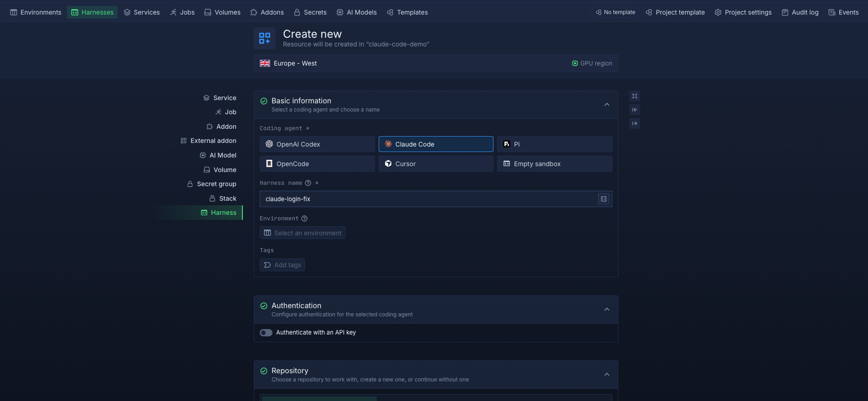Choose External addon in the sidebar
868x401 pixels.
[x=208, y=141]
